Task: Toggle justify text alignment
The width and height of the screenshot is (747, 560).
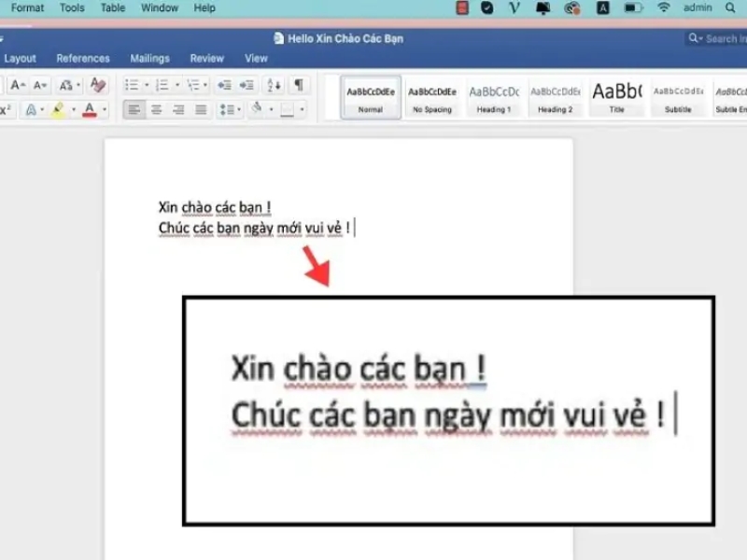Action: [201, 110]
